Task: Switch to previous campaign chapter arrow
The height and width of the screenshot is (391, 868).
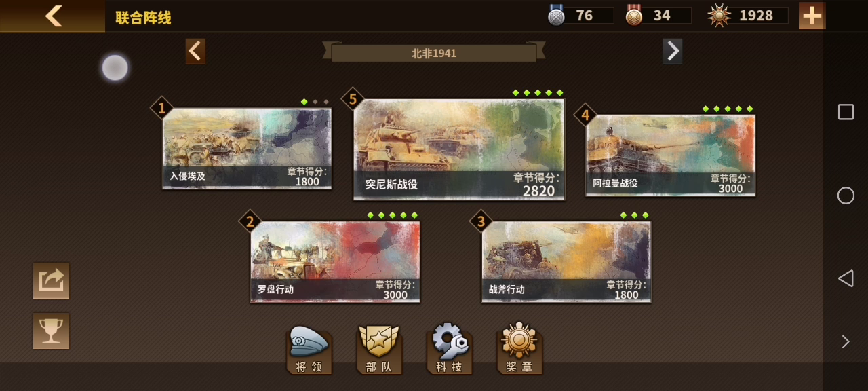Action: coord(195,51)
